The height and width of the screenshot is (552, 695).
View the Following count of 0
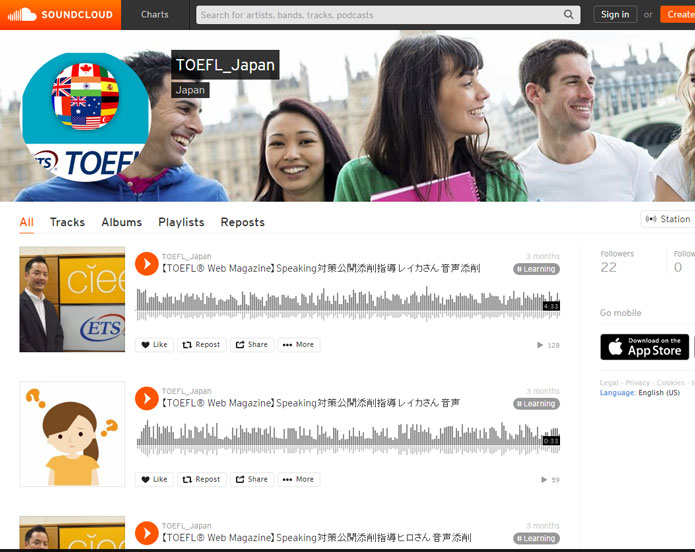click(x=683, y=262)
